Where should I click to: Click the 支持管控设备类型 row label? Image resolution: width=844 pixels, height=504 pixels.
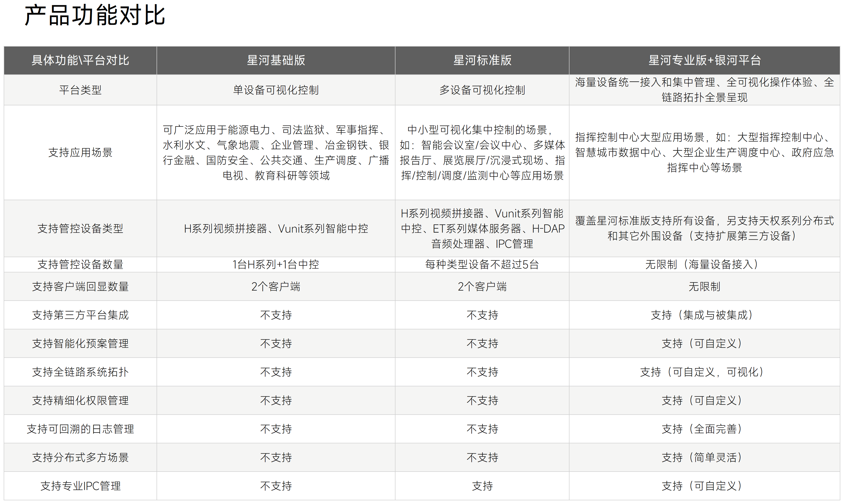click(x=80, y=229)
